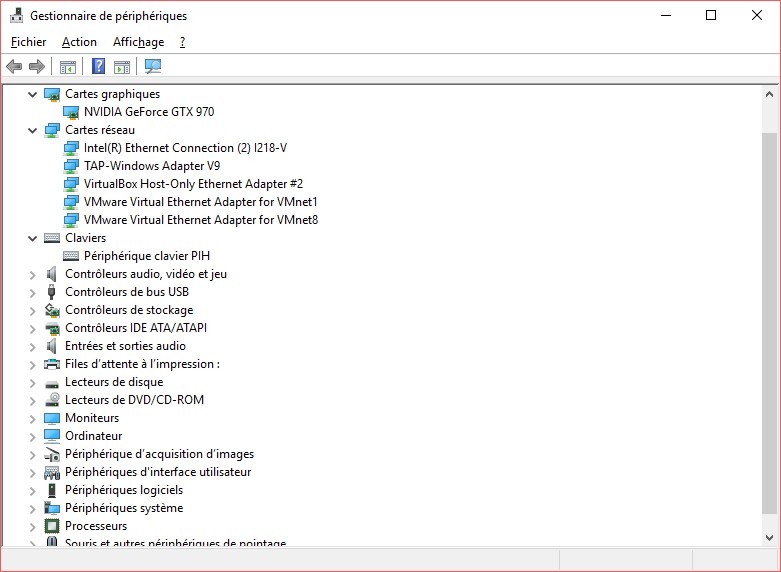Select the TAP-Windows Adapter V9 entry

point(152,166)
